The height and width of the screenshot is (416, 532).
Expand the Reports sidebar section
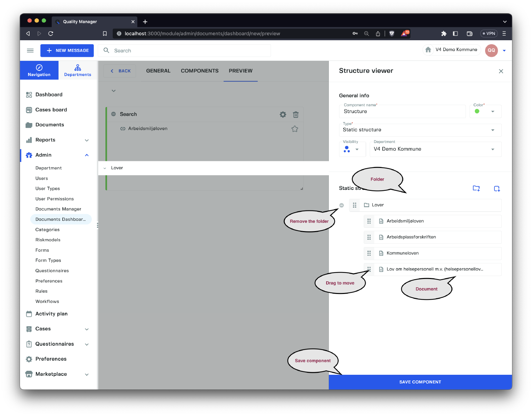[86, 140]
